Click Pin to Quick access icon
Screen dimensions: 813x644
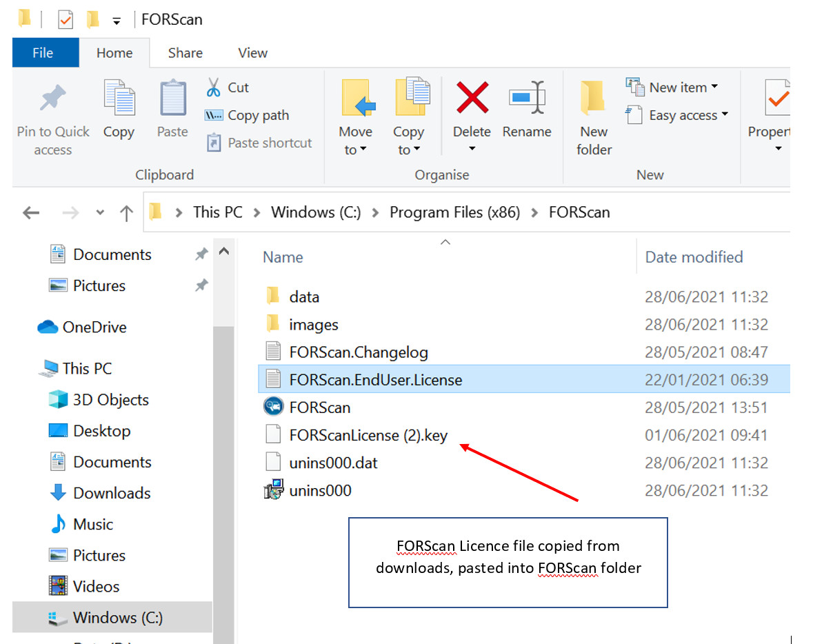pos(53,100)
